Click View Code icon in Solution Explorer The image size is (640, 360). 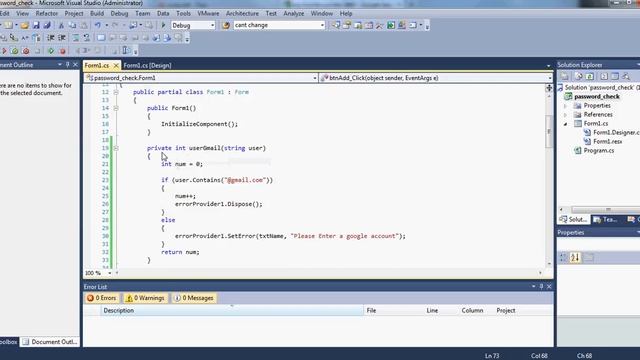(x=604, y=76)
